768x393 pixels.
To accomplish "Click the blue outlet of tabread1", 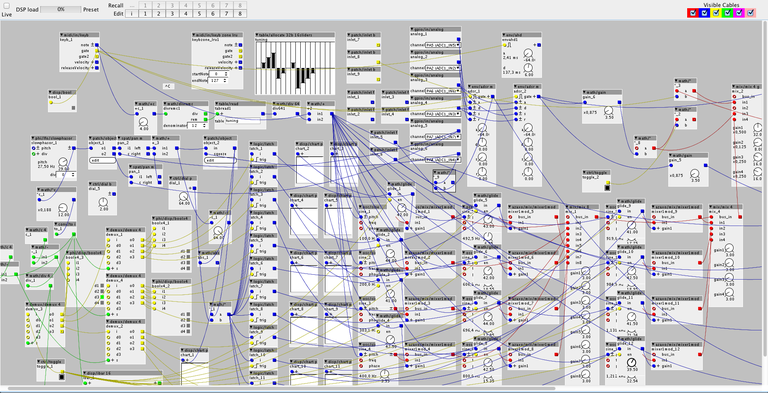I will point(263,114).
